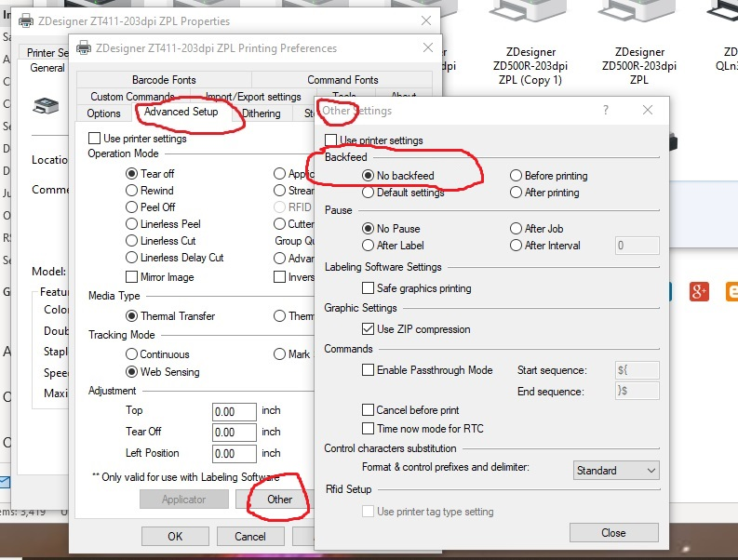Select Linerless Peel operation mode

(131, 224)
